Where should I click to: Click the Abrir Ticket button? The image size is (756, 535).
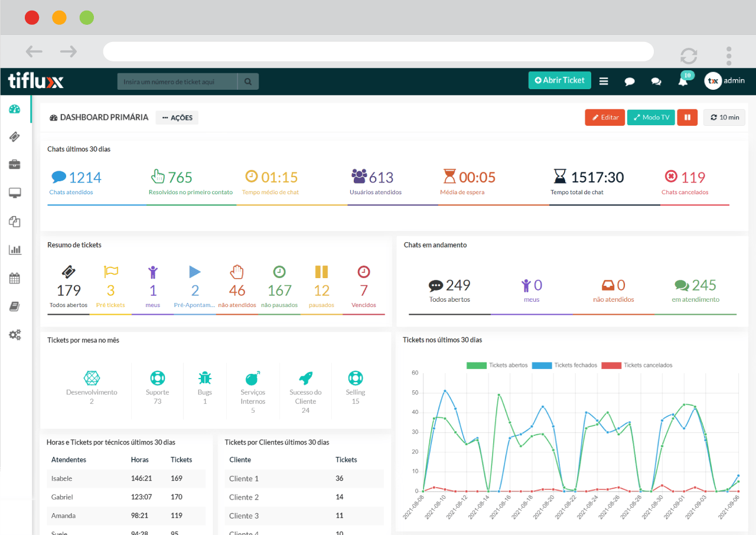559,80
